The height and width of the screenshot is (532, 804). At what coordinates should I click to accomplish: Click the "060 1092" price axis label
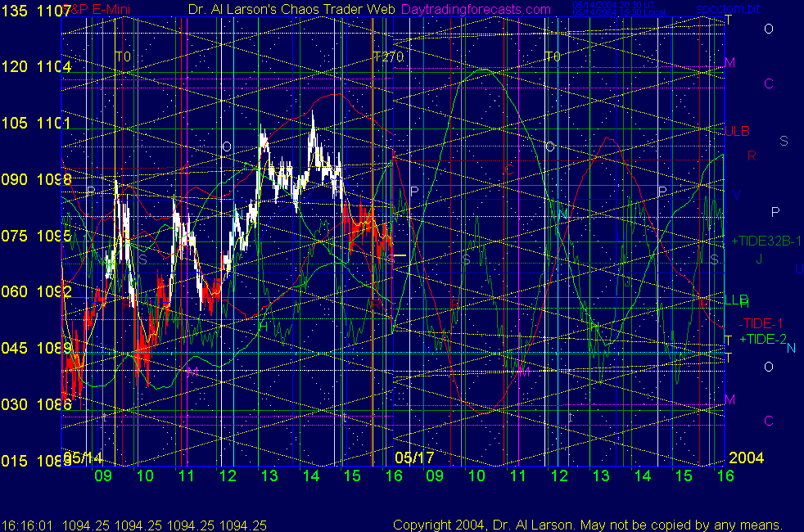coord(36,291)
